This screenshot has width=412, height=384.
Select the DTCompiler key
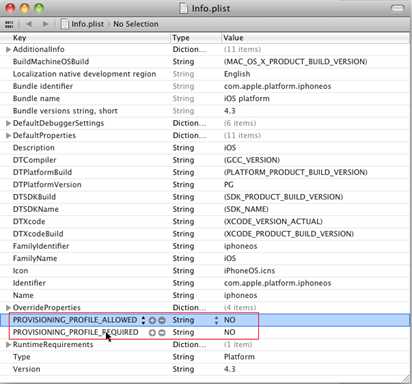tap(34, 160)
